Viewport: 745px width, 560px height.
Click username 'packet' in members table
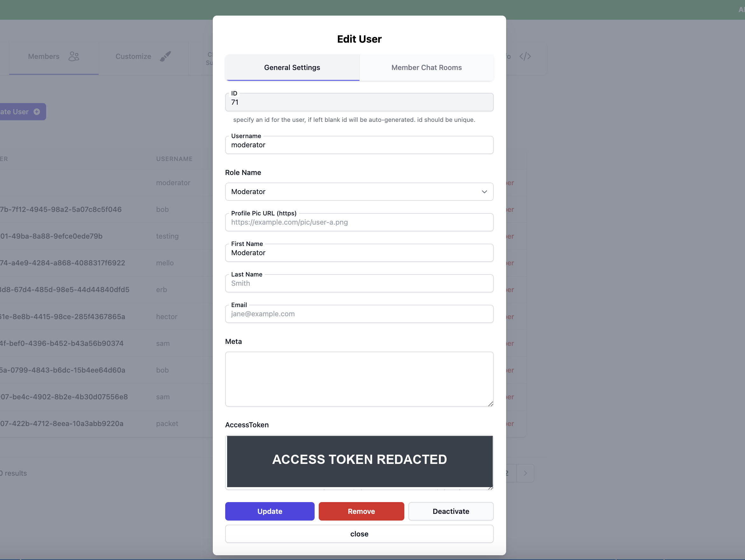(167, 423)
